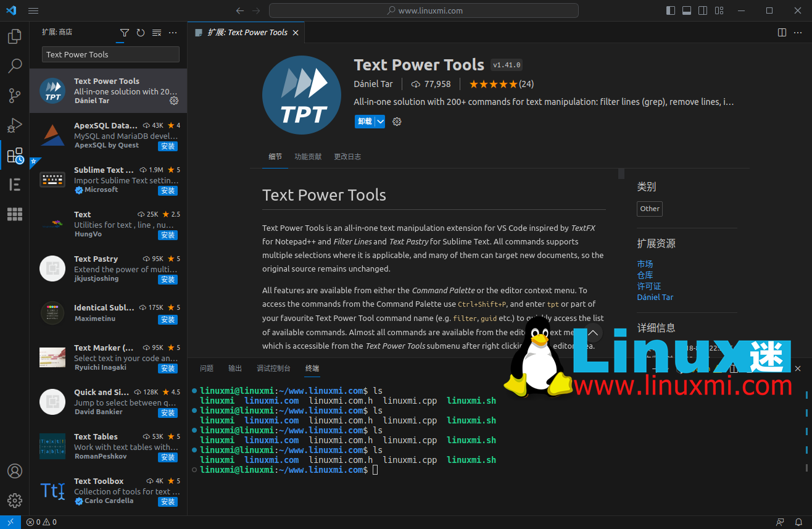This screenshot has width=812, height=529.
Task: Install the Text Toolbox extension
Action: (x=168, y=502)
